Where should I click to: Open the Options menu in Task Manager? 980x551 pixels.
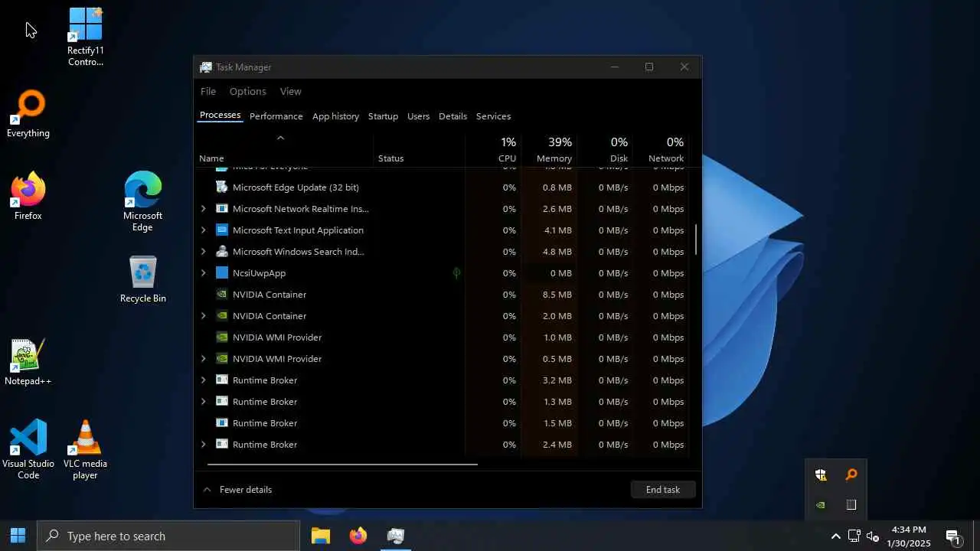pos(248,91)
